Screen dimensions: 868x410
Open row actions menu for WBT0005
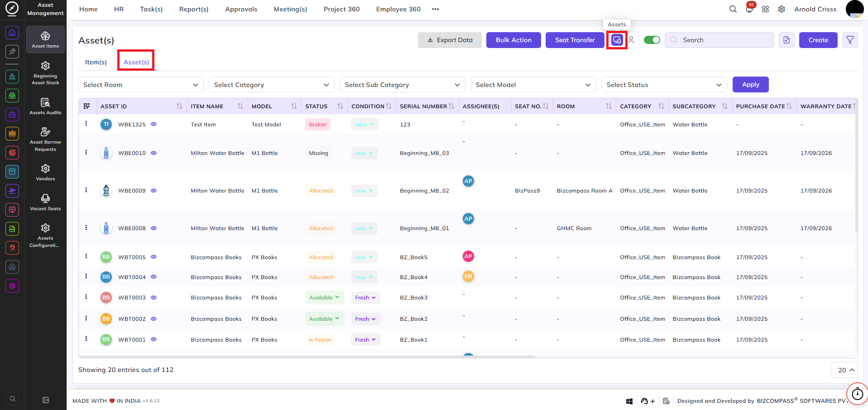point(86,256)
